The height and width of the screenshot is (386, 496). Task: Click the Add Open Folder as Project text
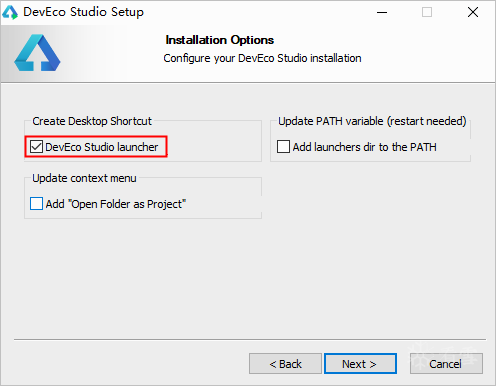coord(116,204)
